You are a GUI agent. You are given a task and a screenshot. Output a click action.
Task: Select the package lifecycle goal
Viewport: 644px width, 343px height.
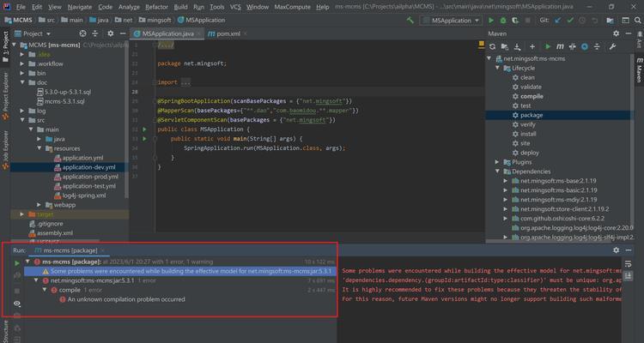coord(532,115)
